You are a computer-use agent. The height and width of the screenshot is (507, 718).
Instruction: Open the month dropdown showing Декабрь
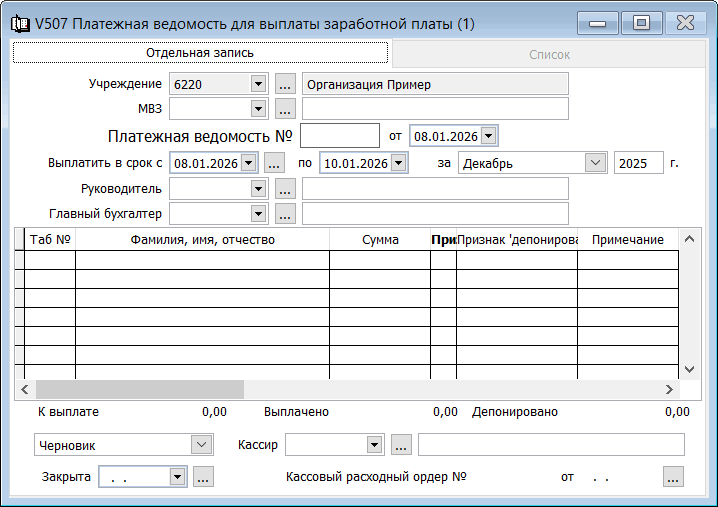(595, 163)
